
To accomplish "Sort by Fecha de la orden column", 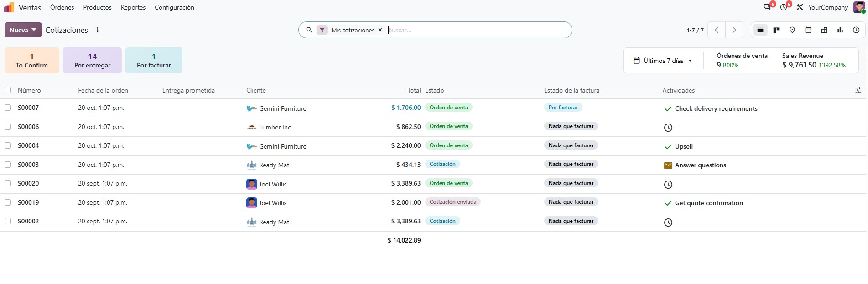I will (103, 90).
